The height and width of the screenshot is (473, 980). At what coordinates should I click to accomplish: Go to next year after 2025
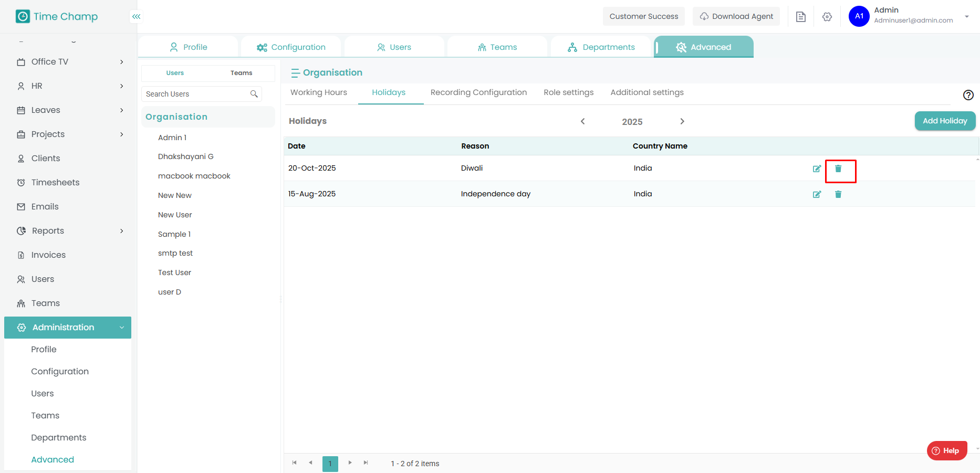[682, 121]
